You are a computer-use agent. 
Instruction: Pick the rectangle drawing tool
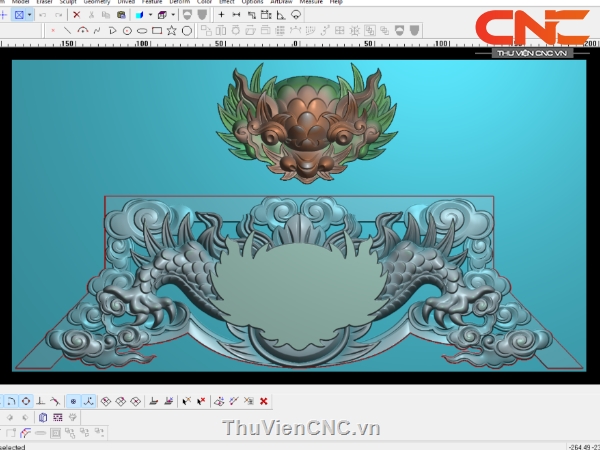[157, 31]
